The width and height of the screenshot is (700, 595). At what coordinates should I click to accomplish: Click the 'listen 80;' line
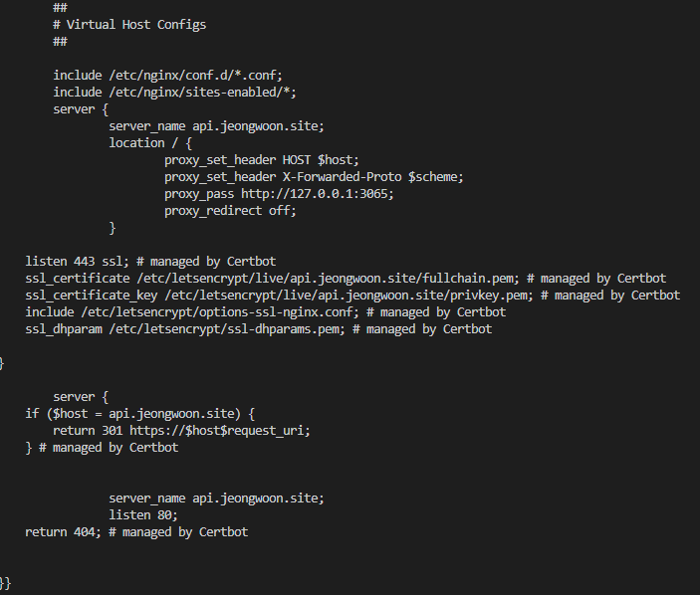click(143, 515)
